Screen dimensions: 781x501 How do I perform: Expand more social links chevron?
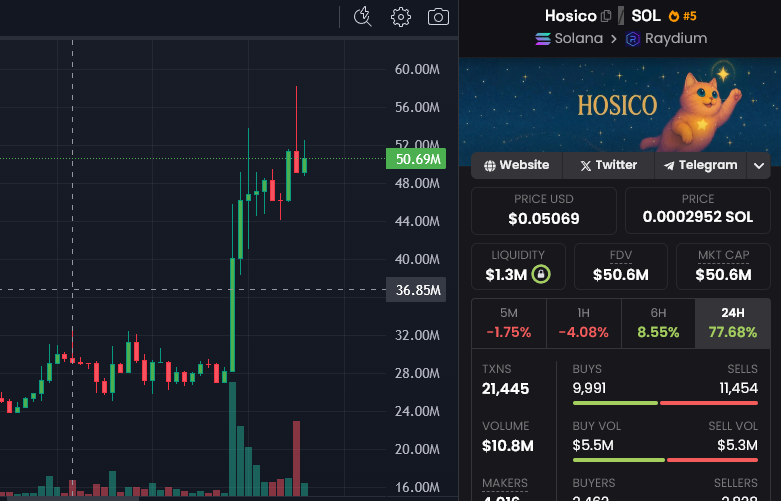(759, 165)
